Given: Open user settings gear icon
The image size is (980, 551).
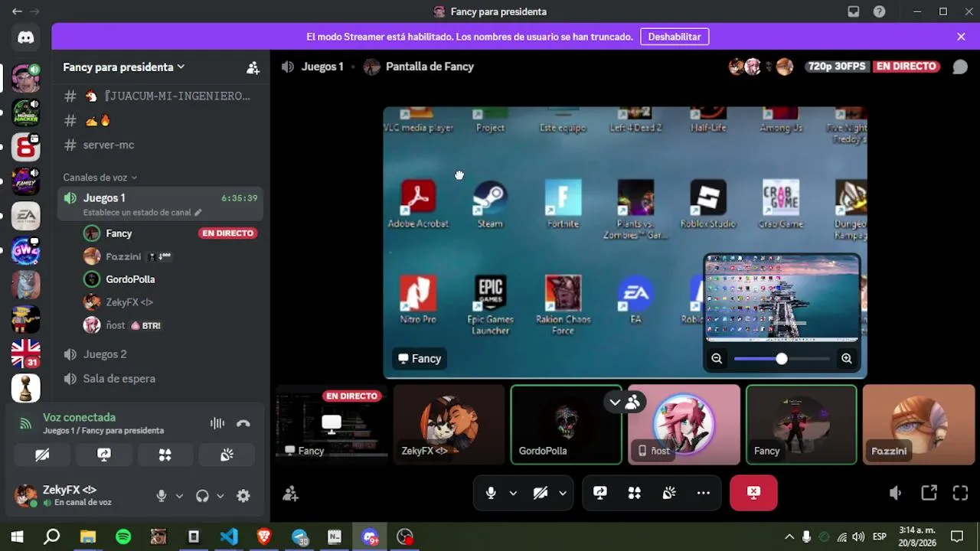Looking at the screenshot, I should (243, 496).
